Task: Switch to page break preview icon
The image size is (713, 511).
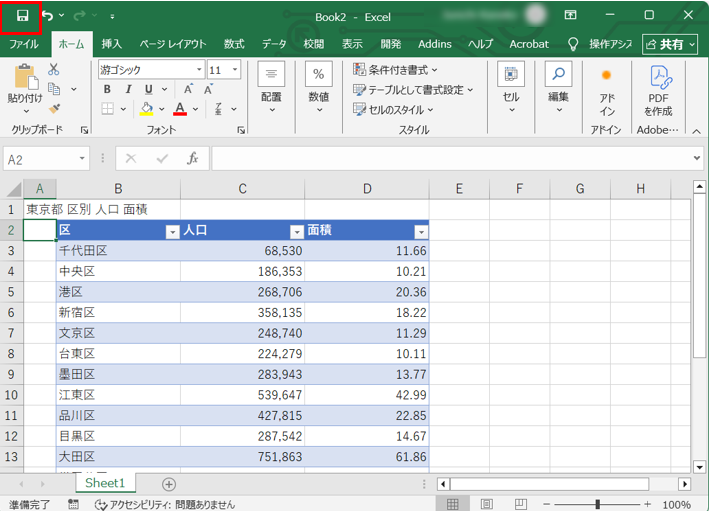Action: click(521, 504)
